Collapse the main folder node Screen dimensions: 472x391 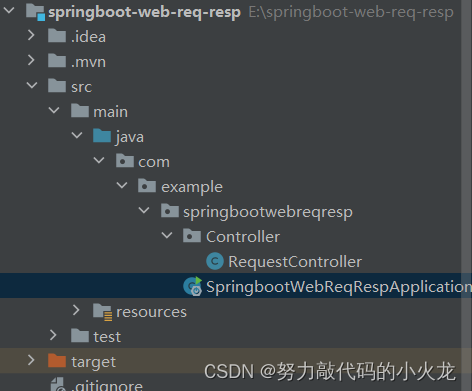(54, 110)
